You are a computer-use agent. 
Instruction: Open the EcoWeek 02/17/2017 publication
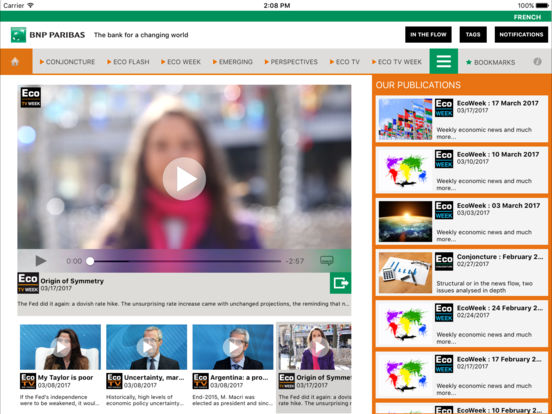pos(462,375)
